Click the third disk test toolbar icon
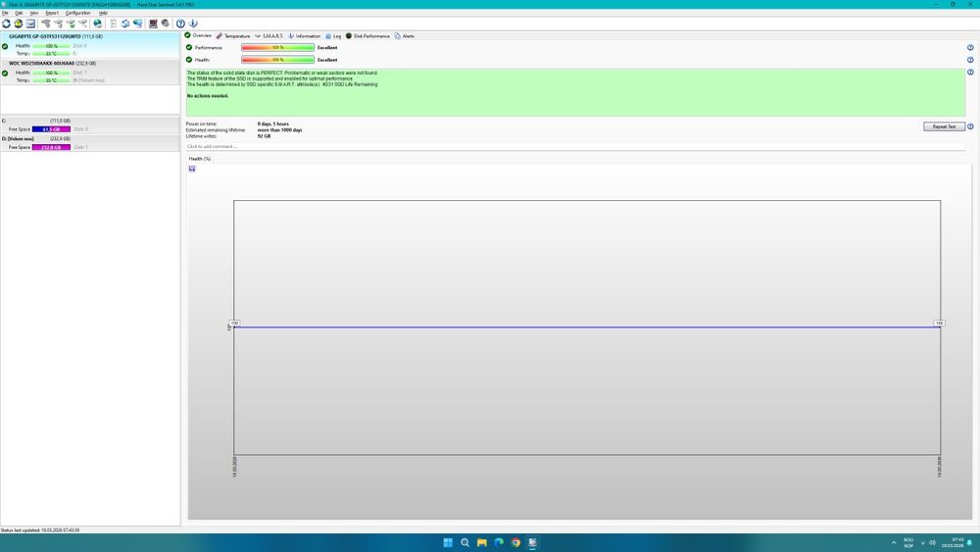 [71, 24]
